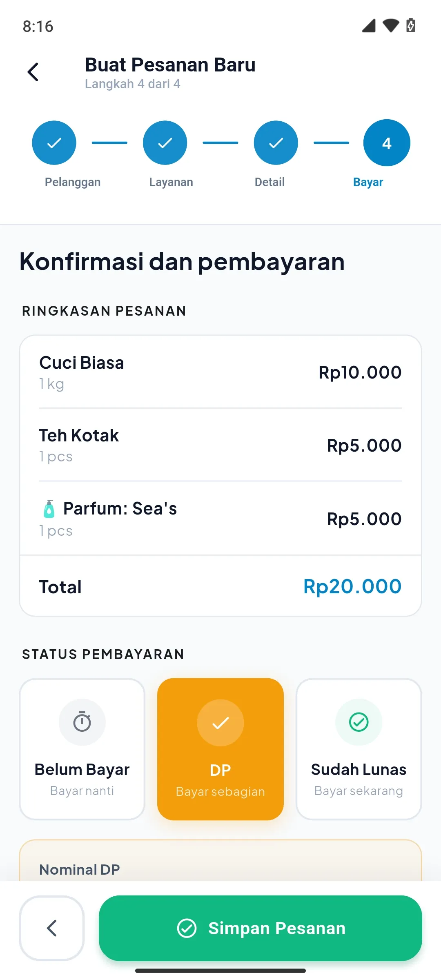Open the Cuci Biasa order item row

pyautogui.click(x=220, y=372)
